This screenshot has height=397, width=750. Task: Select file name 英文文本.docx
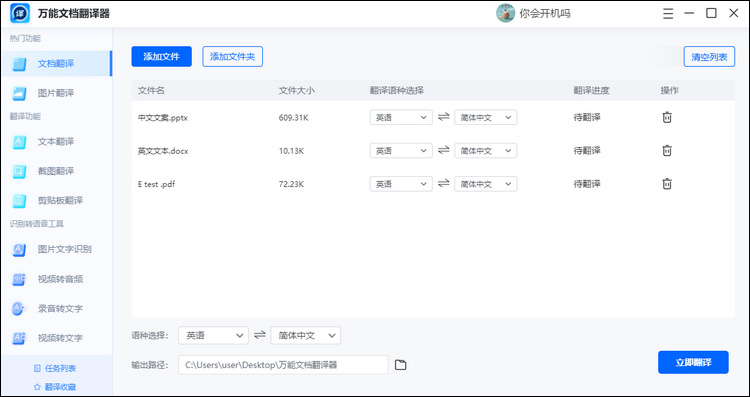click(163, 151)
